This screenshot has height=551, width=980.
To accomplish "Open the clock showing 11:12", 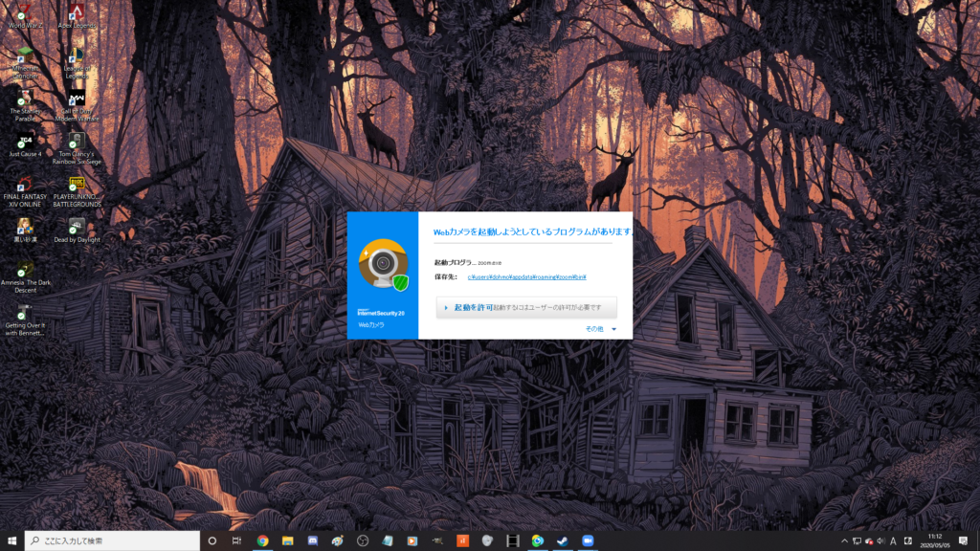I will (935, 541).
